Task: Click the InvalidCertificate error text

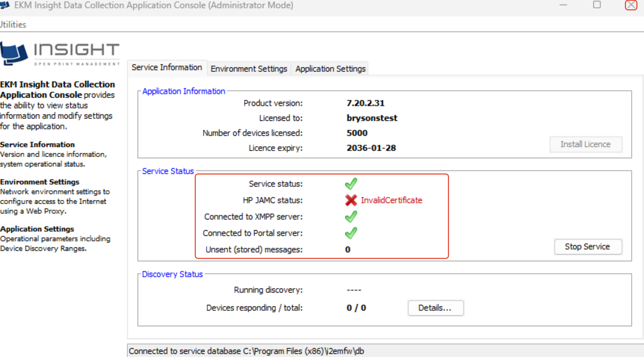Action: tap(391, 200)
